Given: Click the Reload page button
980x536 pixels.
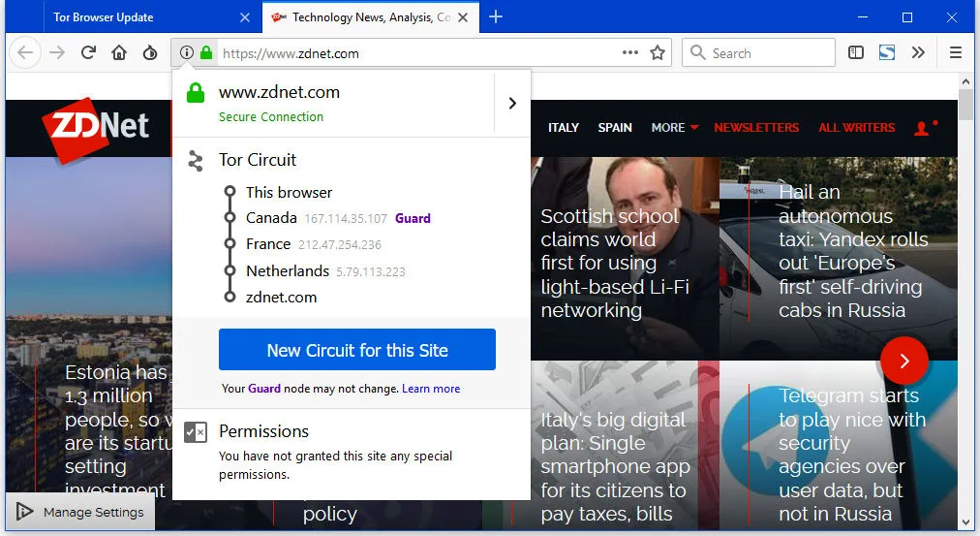Looking at the screenshot, I should tap(88, 53).
